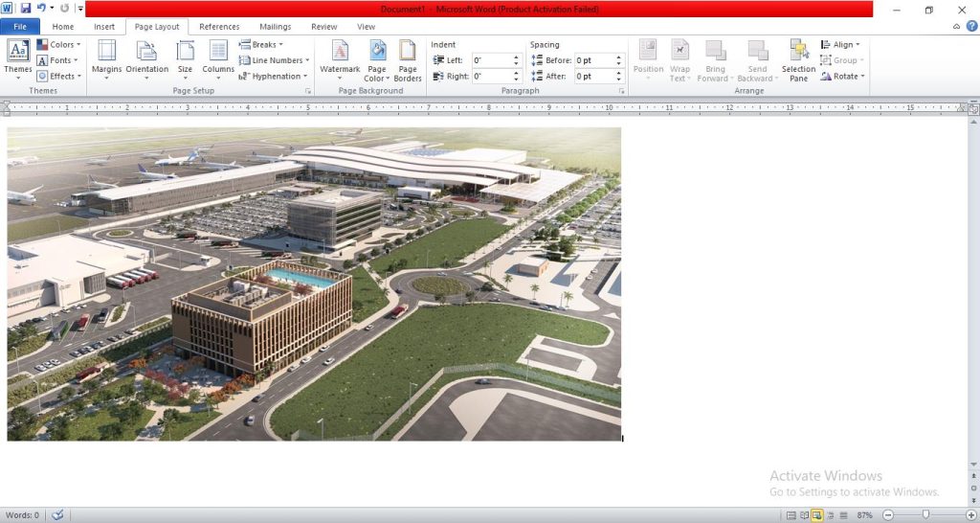Click the Indent Right input field
Image resolution: width=980 pixels, height=523 pixels.
click(492, 76)
